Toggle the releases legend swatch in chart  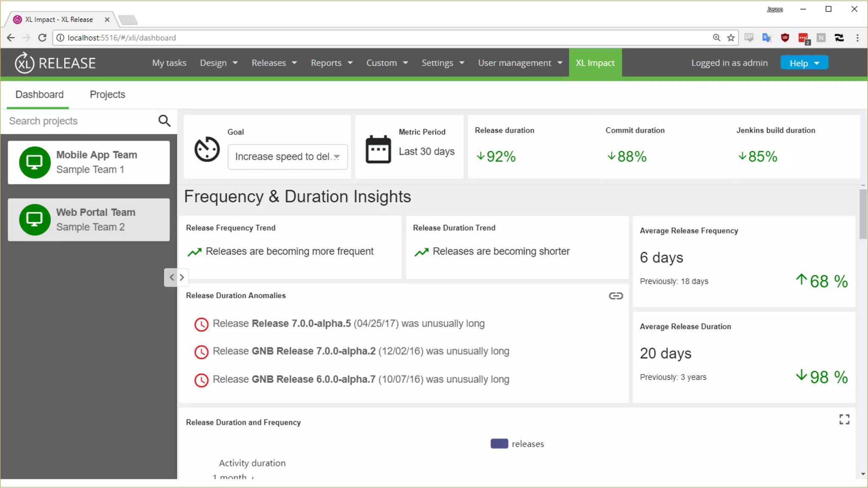coord(499,444)
